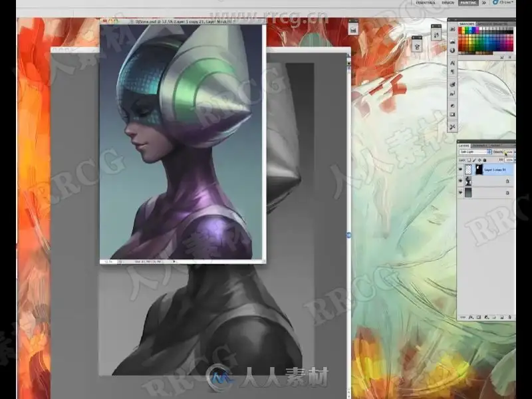This screenshot has width=532, height=399.
Task: Open the Masks panel dock icon
Action: (452, 114)
